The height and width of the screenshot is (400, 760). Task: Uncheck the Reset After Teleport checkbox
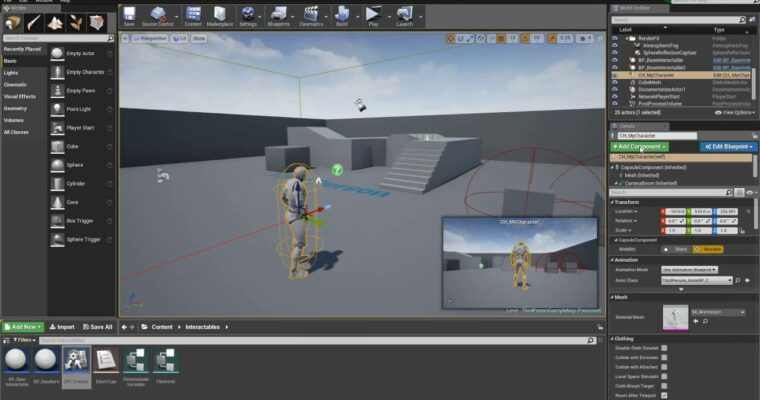click(x=664, y=394)
